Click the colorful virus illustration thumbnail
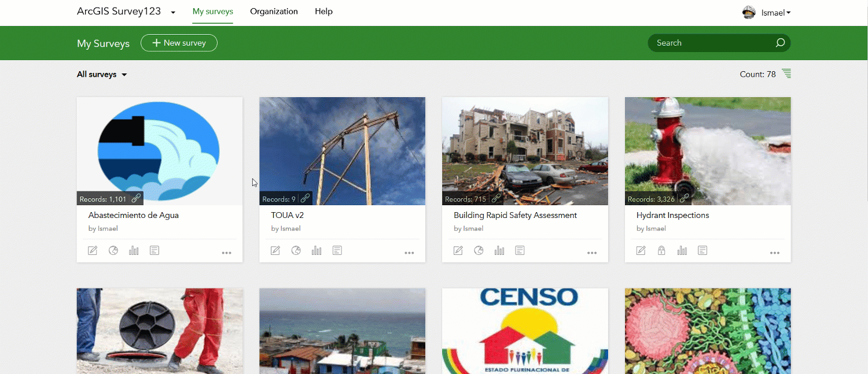 [x=708, y=331]
